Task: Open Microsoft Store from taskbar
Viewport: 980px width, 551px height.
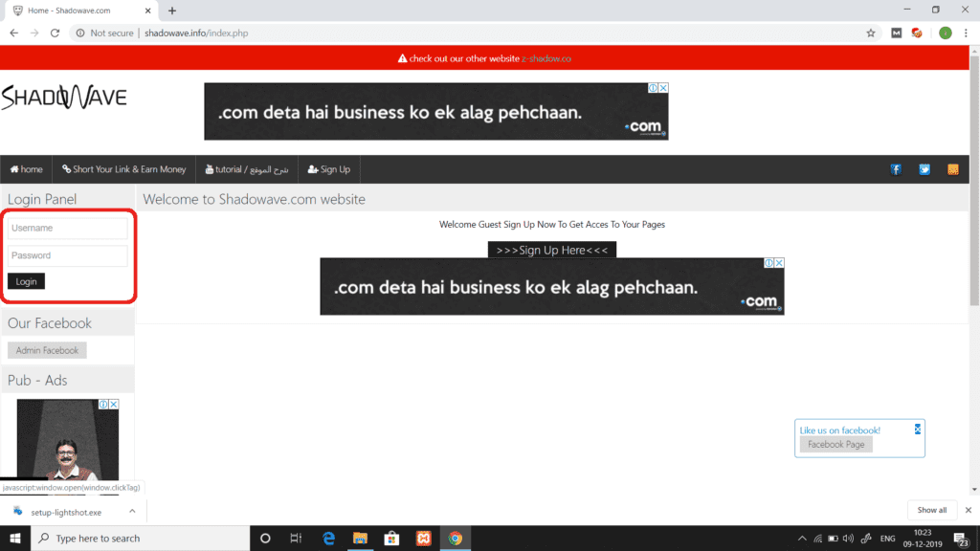Action: 391,538
